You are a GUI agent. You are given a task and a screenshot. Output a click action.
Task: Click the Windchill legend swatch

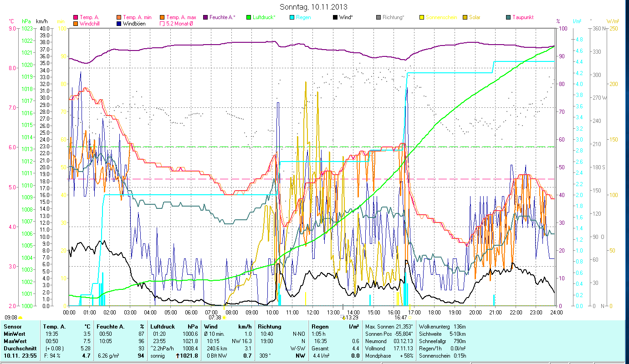pyautogui.click(x=76, y=23)
